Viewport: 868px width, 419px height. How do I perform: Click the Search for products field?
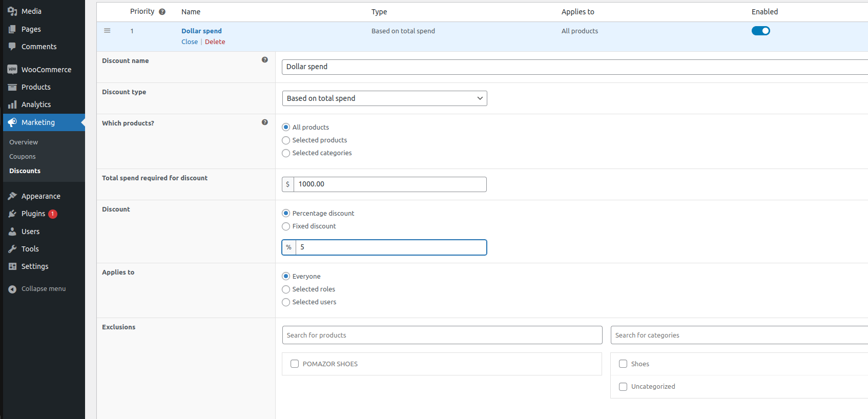[442, 335]
